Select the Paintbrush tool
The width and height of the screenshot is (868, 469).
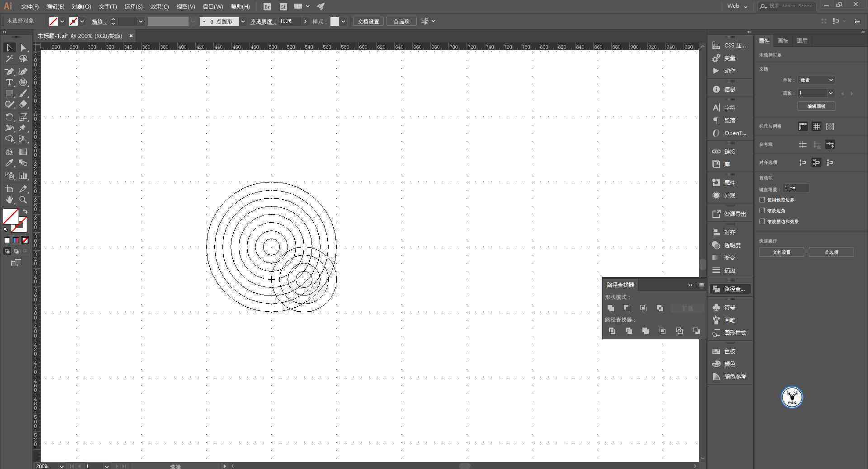click(x=24, y=93)
